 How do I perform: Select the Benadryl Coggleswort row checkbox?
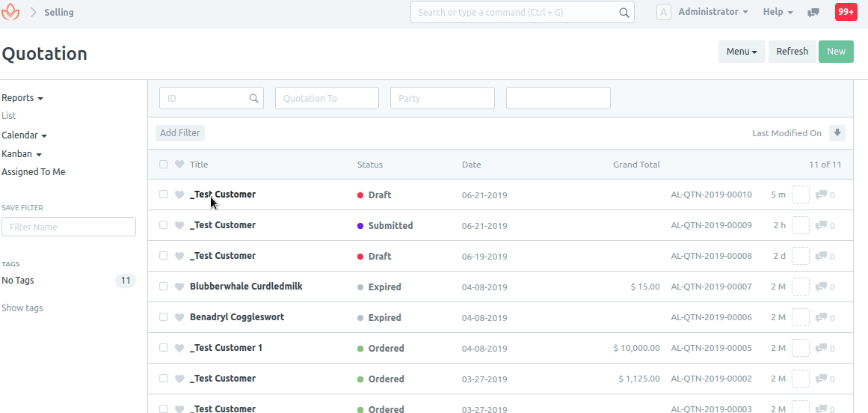coord(163,317)
